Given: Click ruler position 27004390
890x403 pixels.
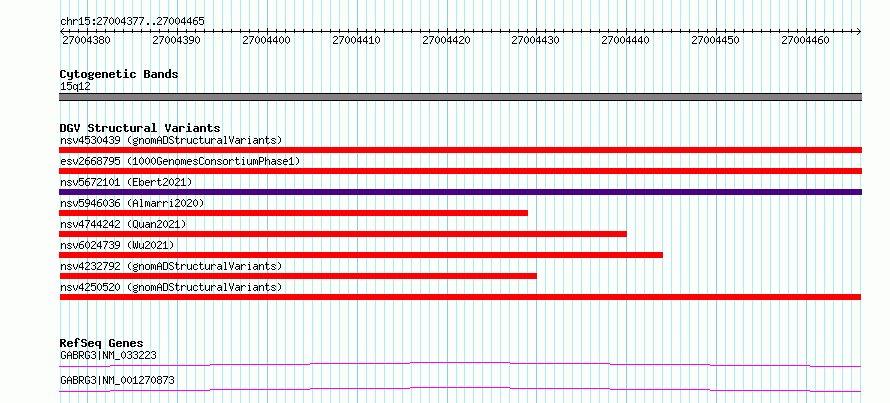Looking at the screenshot, I should tap(177, 41).
